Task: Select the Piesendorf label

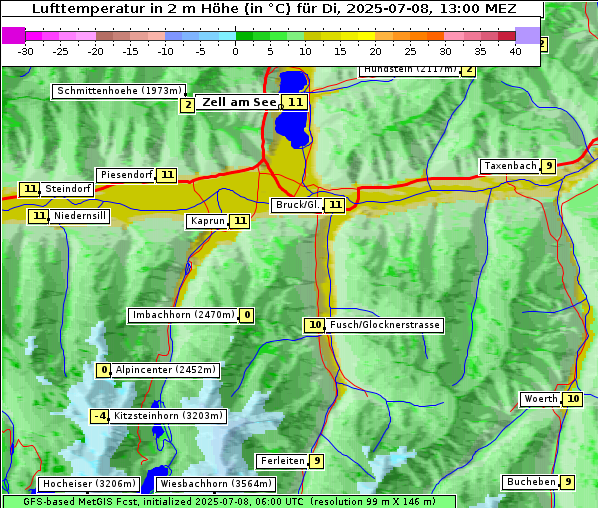Action: (126, 175)
